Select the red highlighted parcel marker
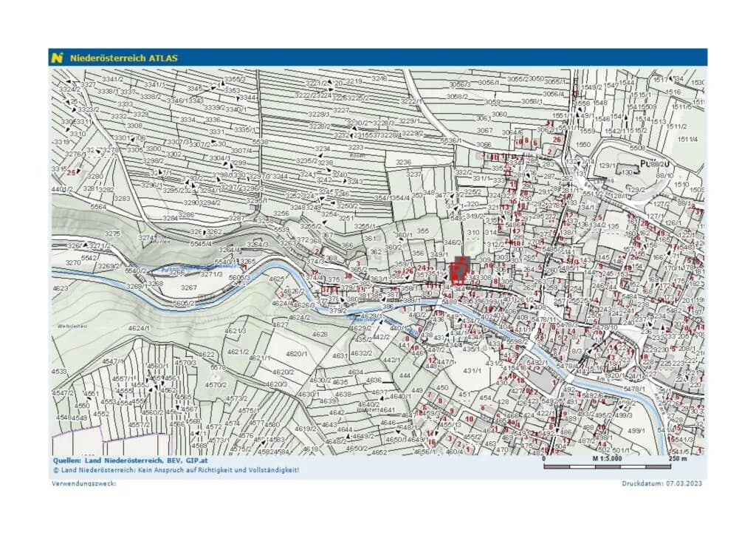The width and height of the screenshot is (756, 535). click(458, 272)
